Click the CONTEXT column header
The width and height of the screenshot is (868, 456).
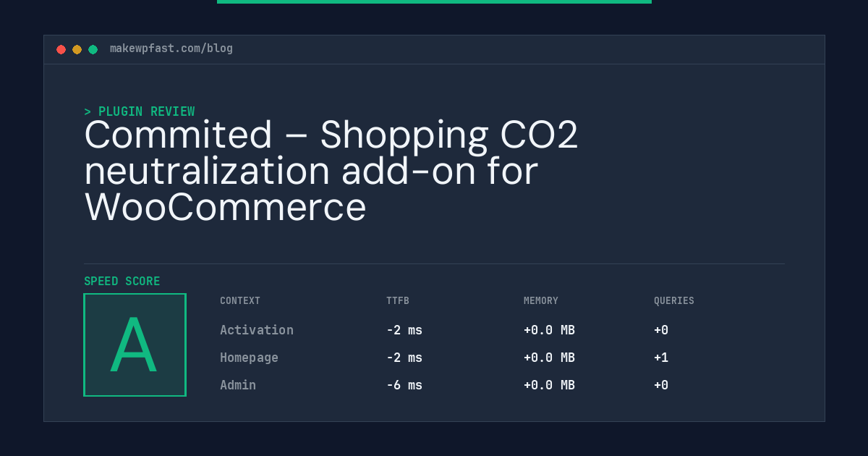pyautogui.click(x=240, y=301)
